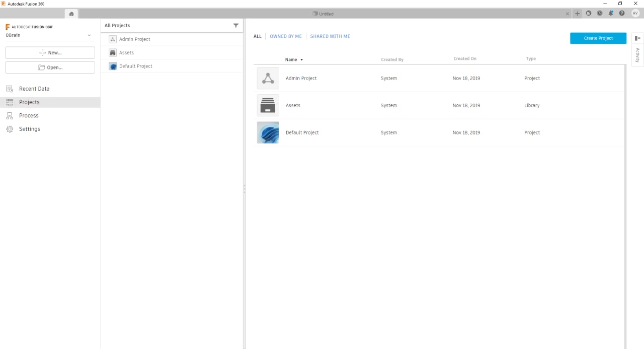644x349 pixels.
Task: Click System creator in Admin Project row
Action: pos(389,79)
